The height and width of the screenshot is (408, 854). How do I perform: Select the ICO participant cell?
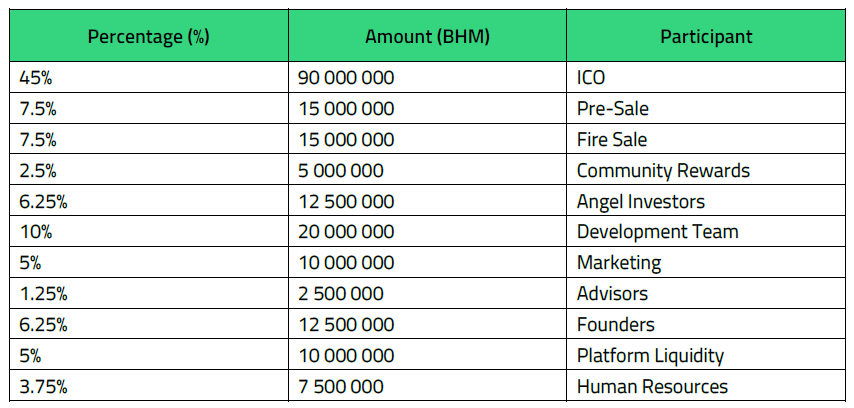591,77
